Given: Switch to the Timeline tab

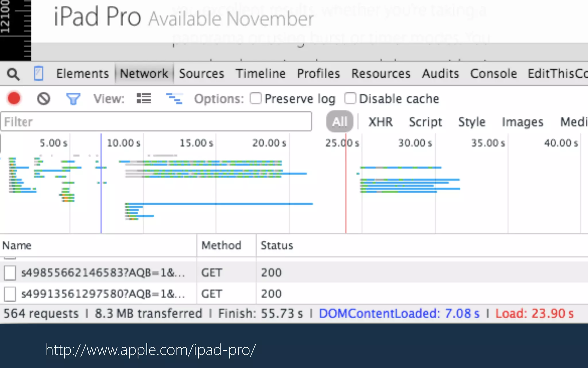Looking at the screenshot, I should tap(260, 74).
